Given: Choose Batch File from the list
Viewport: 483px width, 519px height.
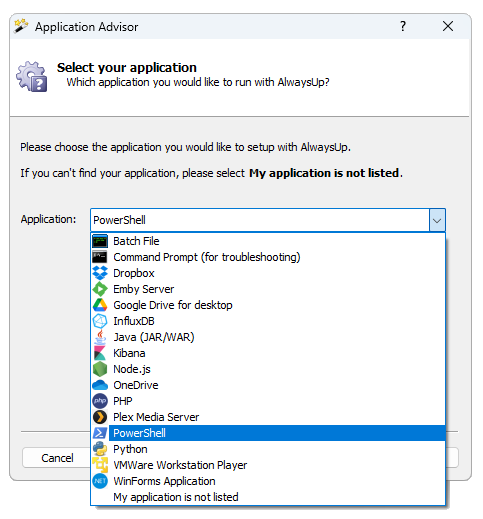Looking at the screenshot, I should pyautogui.click(x=268, y=241).
